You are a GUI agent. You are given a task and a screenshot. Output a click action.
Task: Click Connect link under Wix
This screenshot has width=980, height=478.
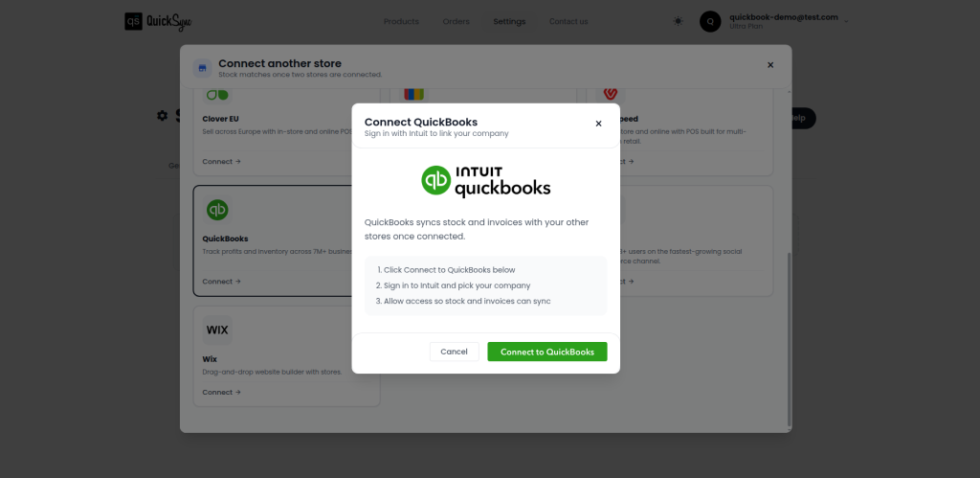pyautogui.click(x=221, y=393)
